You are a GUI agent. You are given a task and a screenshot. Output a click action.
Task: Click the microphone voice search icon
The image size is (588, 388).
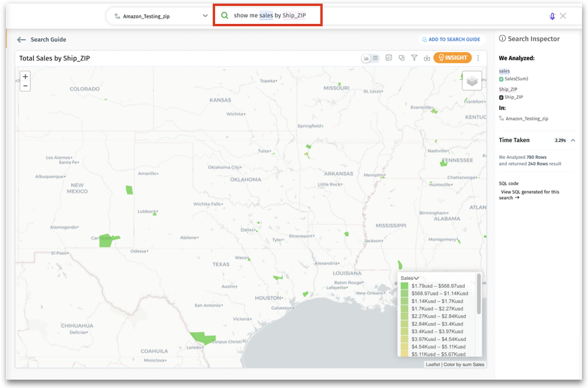pyautogui.click(x=552, y=16)
